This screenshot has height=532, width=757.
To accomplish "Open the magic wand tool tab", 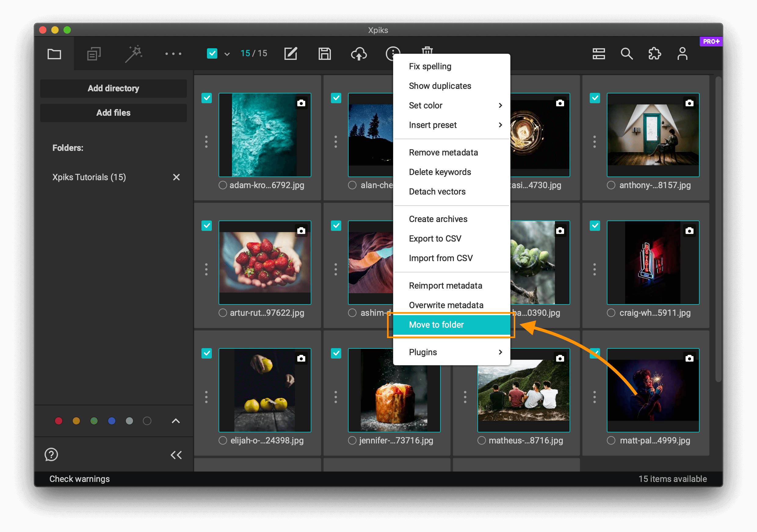I will [x=133, y=53].
